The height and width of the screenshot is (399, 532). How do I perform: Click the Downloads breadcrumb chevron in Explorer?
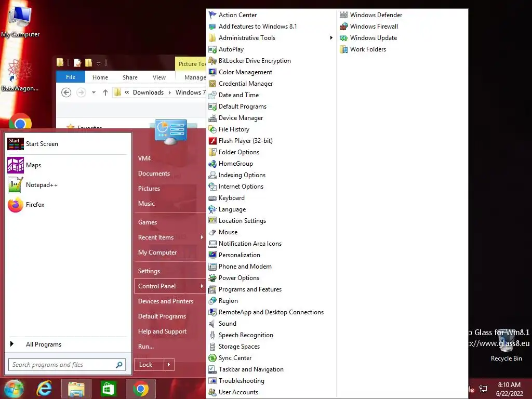click(170, 92)
